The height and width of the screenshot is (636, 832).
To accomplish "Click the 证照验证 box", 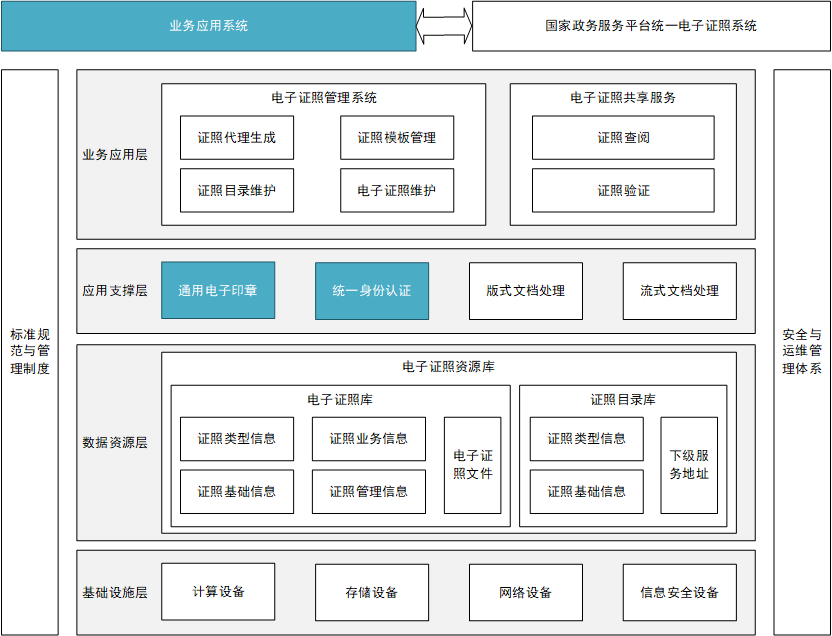I will 623,190.
